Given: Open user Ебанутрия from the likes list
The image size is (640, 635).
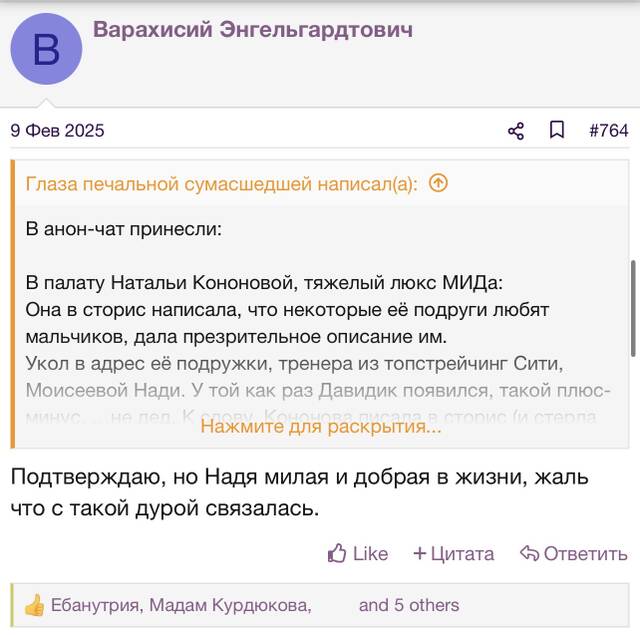Looking at the screenshot, I should [x=95, y=605].
